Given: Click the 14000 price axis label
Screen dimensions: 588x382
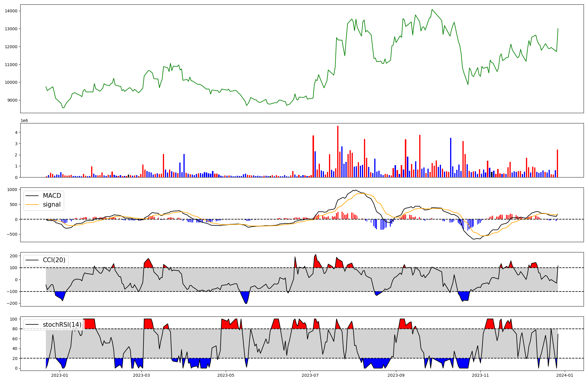Looking at the screenshot, I should [11, 11].
